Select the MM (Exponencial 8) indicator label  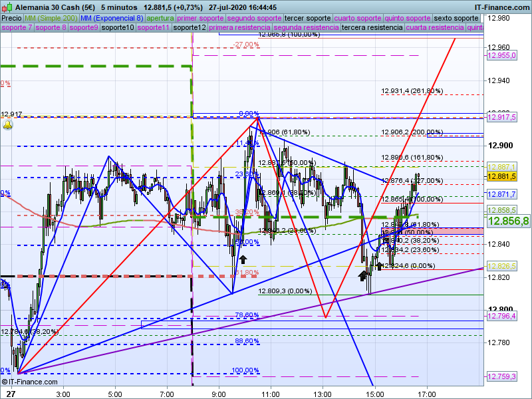(112, 19)
